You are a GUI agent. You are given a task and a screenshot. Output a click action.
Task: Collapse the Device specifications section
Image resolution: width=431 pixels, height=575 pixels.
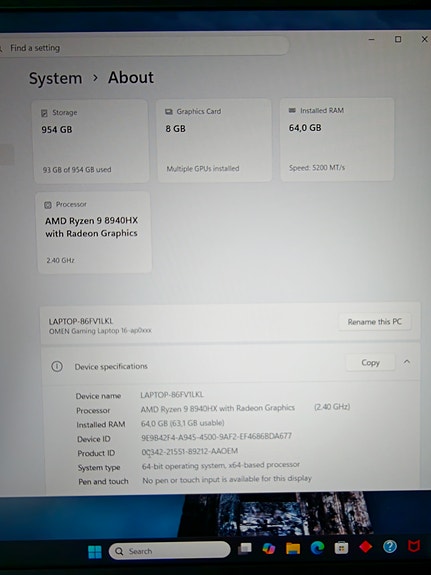(406, 362)
